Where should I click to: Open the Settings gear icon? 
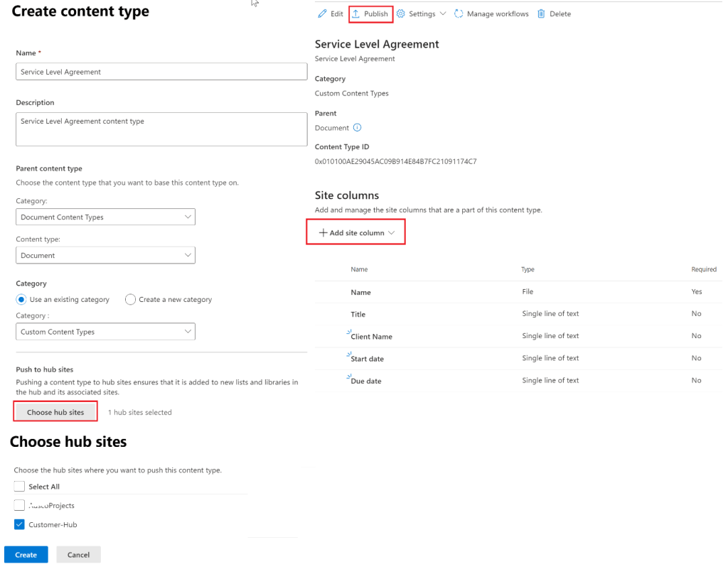401,14
